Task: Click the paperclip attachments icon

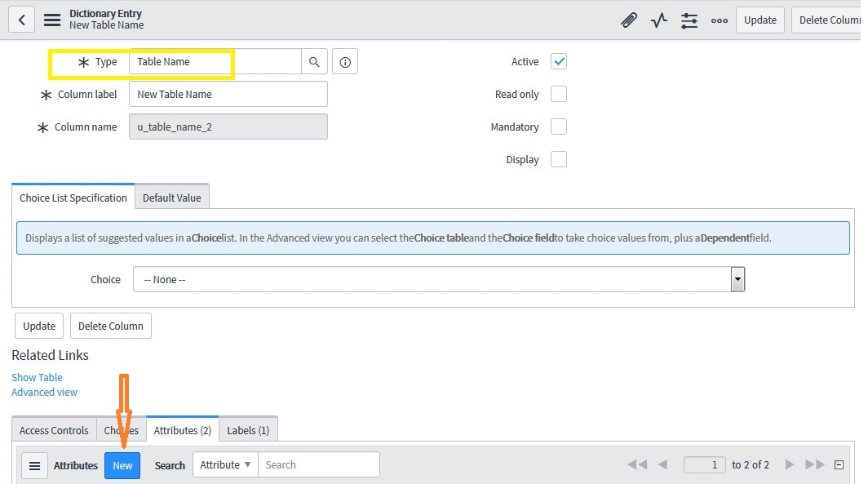Action: [x=628, y=20]
